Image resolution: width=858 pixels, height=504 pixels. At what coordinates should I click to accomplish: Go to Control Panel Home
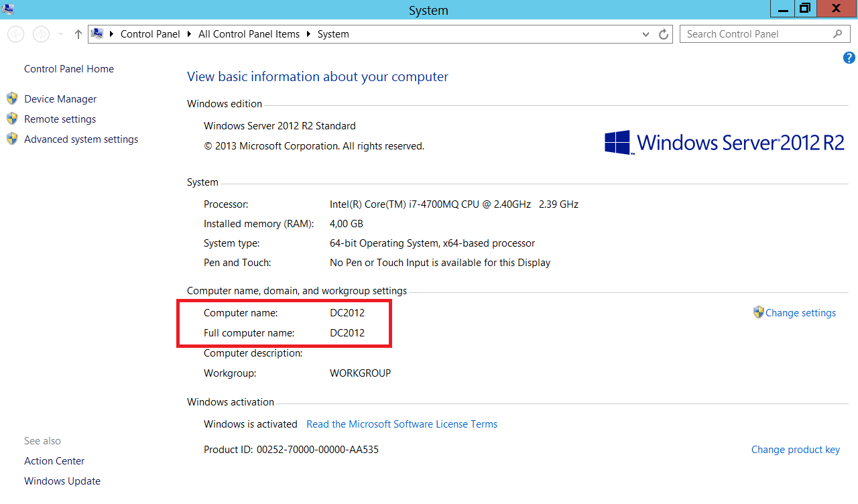point(69,69)
